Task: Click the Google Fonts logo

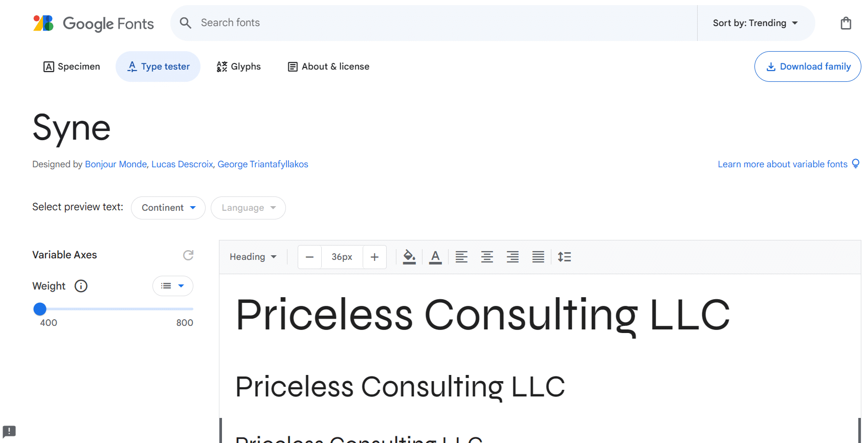Action: point(94,24)
